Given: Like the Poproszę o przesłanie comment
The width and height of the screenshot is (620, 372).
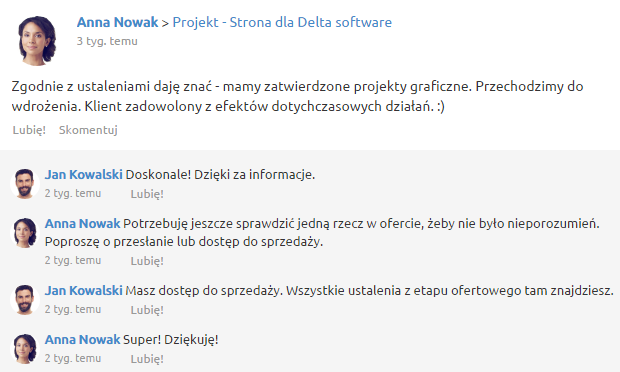Looking at the screenshot, I should (x=147, y=261).
